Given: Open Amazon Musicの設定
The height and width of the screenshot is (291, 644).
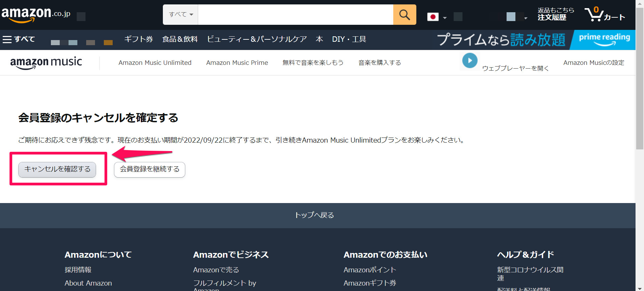Looking at the screenshot, I should point(593,63).
